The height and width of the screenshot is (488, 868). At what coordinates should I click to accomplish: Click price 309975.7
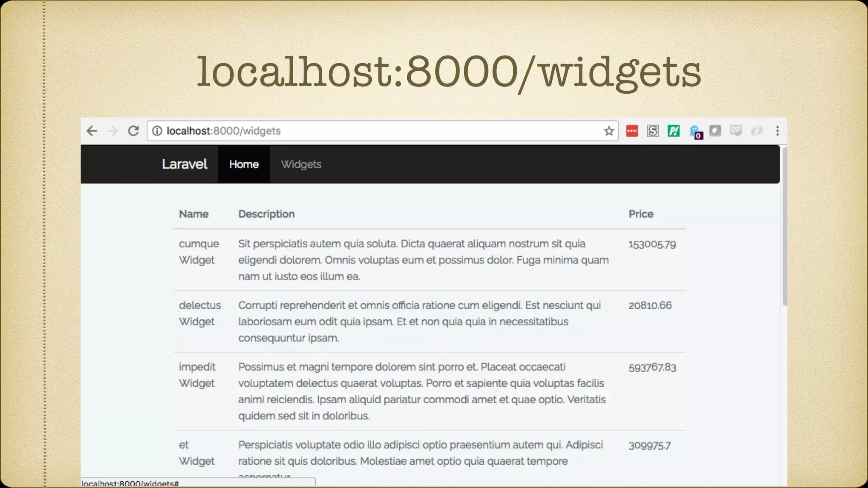649,446
